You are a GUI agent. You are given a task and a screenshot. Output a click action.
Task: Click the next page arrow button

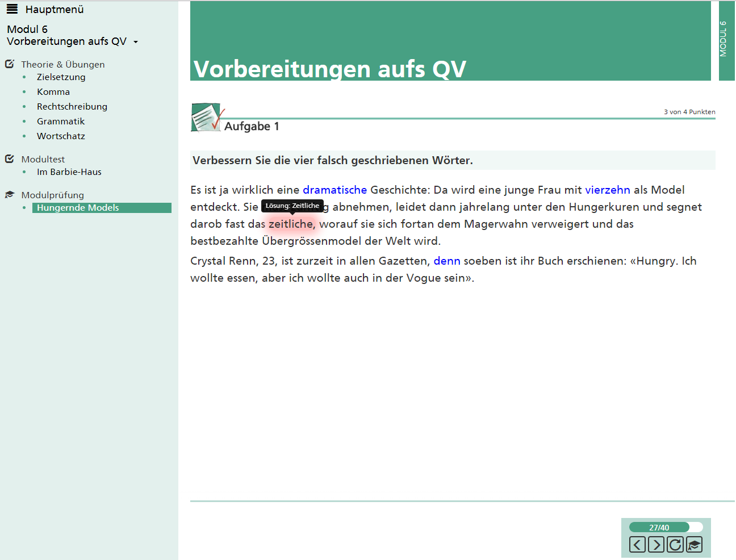[x=656, y=545]
